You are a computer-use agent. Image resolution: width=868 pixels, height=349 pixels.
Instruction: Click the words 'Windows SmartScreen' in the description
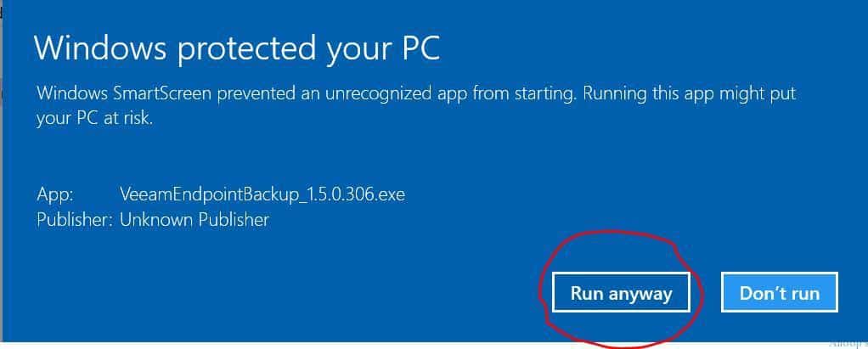pyautogui.click(x=124, y=93)
